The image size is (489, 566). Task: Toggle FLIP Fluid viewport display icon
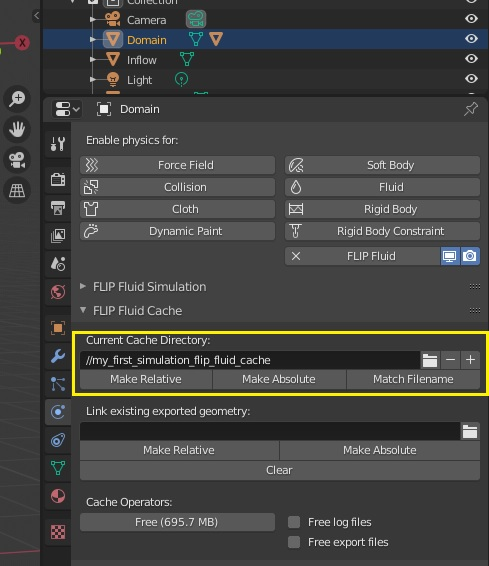(x=450, y=256)
